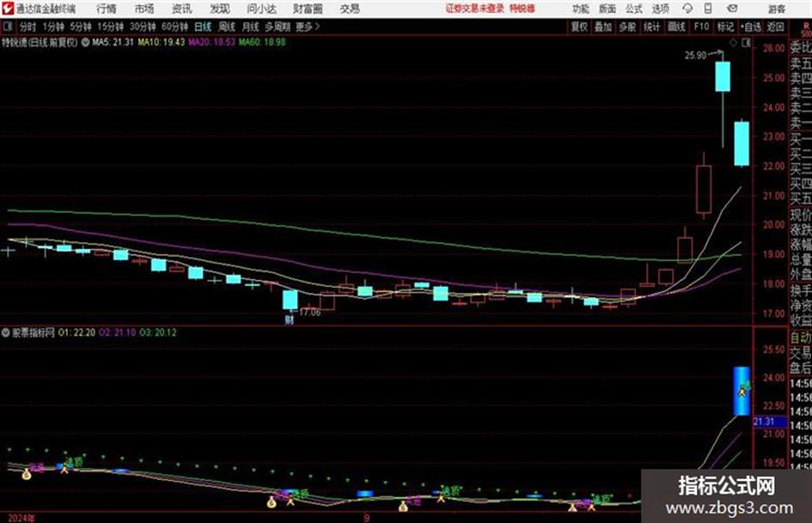Toggle the side panel icon left of 分时
This screenshot has height=523, width=812.
click(7, 27)
